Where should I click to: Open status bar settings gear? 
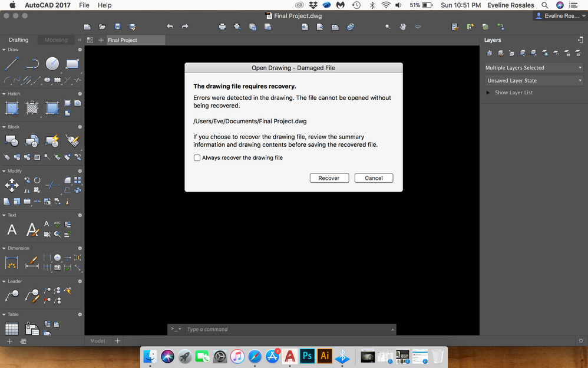[581, 341]
